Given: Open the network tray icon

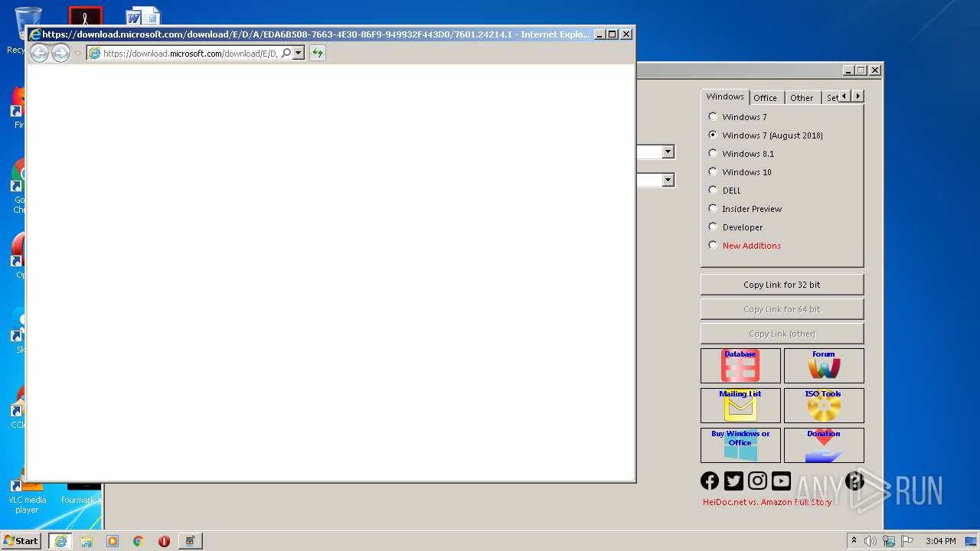Looking at the screenshot, I should click(x=889, y=541).
